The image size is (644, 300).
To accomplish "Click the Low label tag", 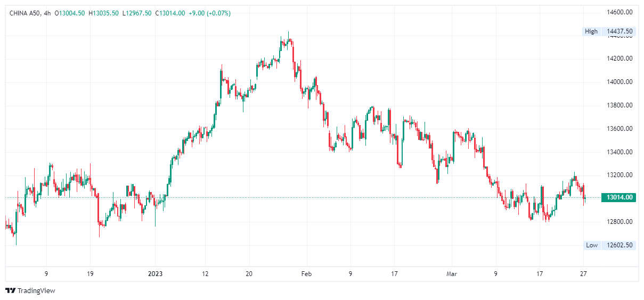I will [592, 245].
